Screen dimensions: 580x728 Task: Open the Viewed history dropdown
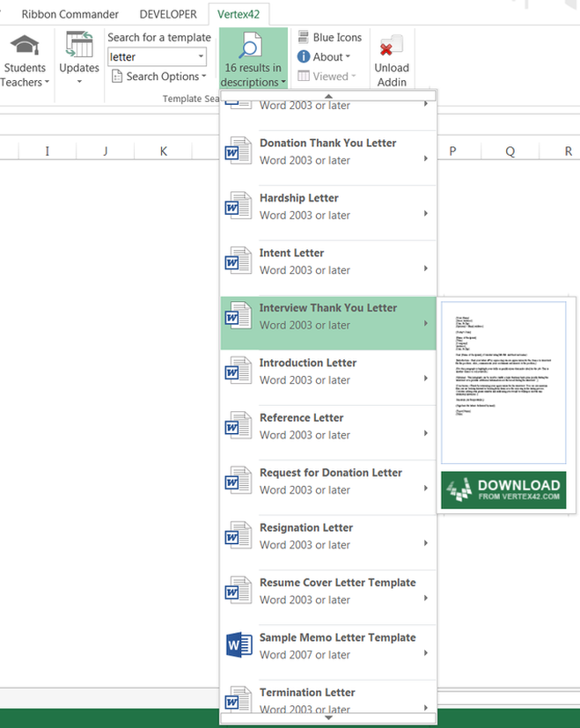point(327,76)
